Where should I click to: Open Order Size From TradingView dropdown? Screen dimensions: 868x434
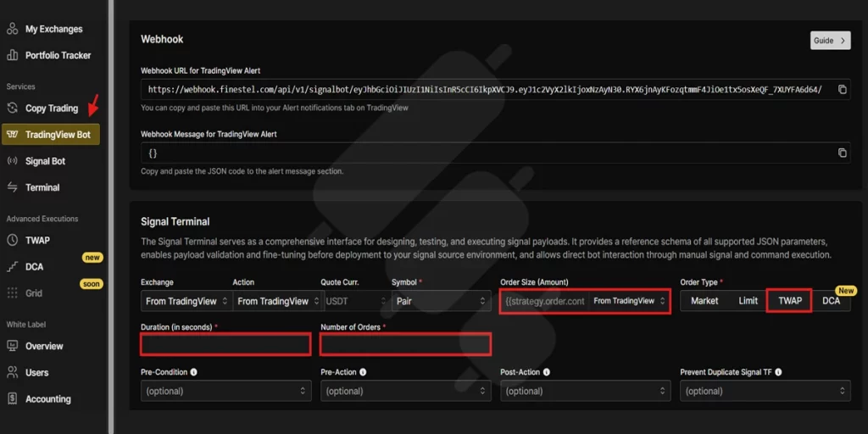(628, 301)
